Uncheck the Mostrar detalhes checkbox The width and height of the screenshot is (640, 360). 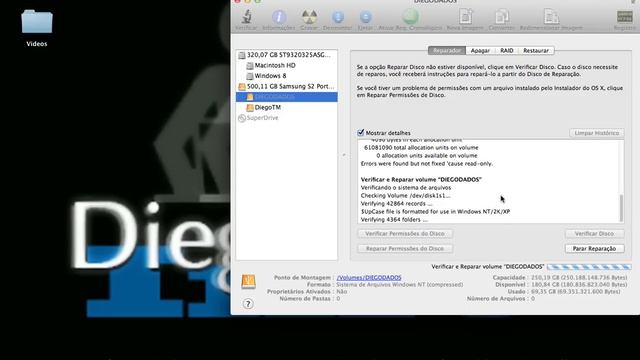pyautogui.click(x=360, y=133)
